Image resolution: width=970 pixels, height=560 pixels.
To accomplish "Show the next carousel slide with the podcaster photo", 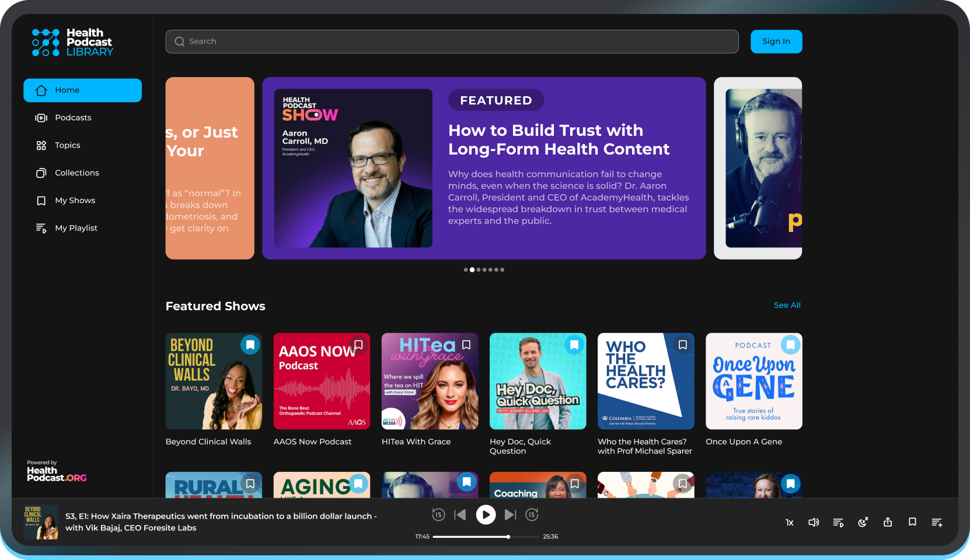I will coord(758,168).
